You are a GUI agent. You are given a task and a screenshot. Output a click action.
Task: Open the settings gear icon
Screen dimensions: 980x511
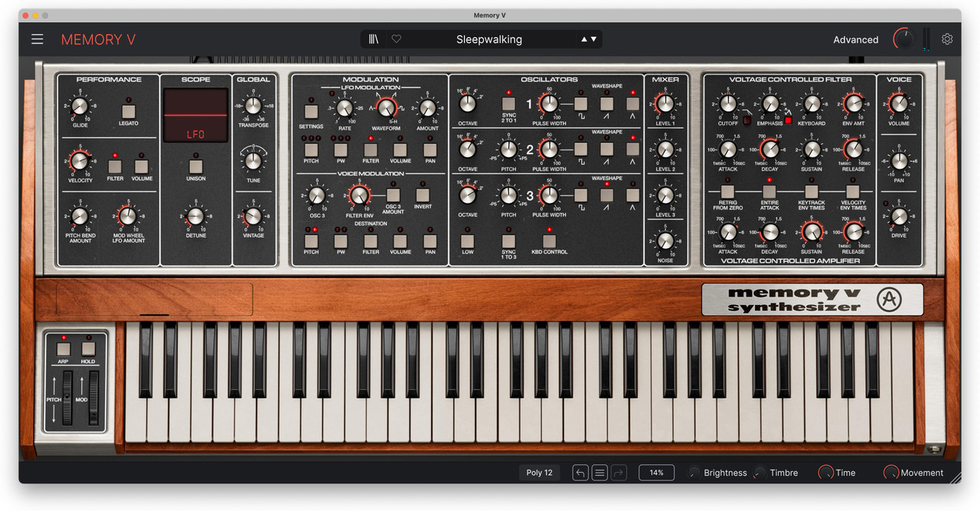(x=947, y=39)
